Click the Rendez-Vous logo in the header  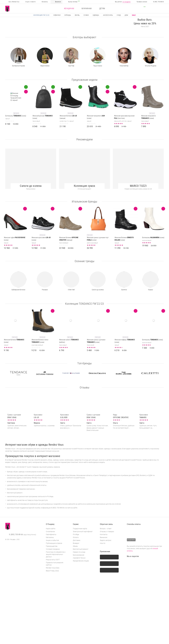(x=8, y=9)
